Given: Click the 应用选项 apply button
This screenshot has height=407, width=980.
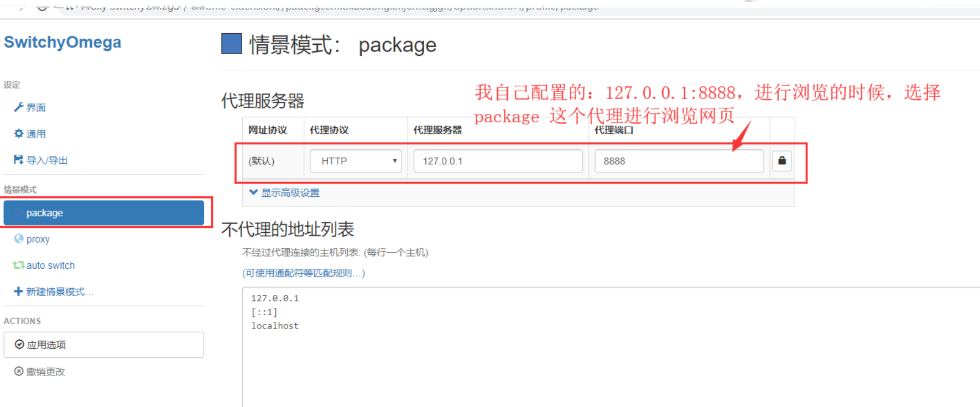Looking at the screenshot, I should pos(104,345).
